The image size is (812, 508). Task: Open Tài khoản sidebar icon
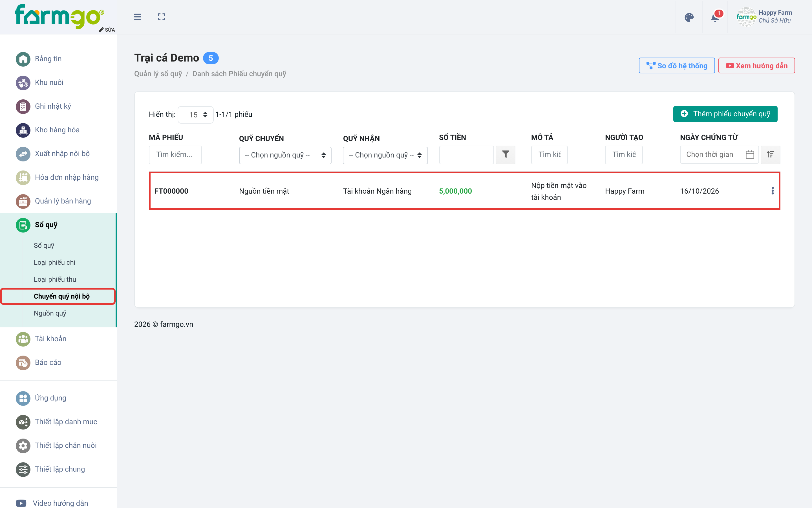pos(23,339)
